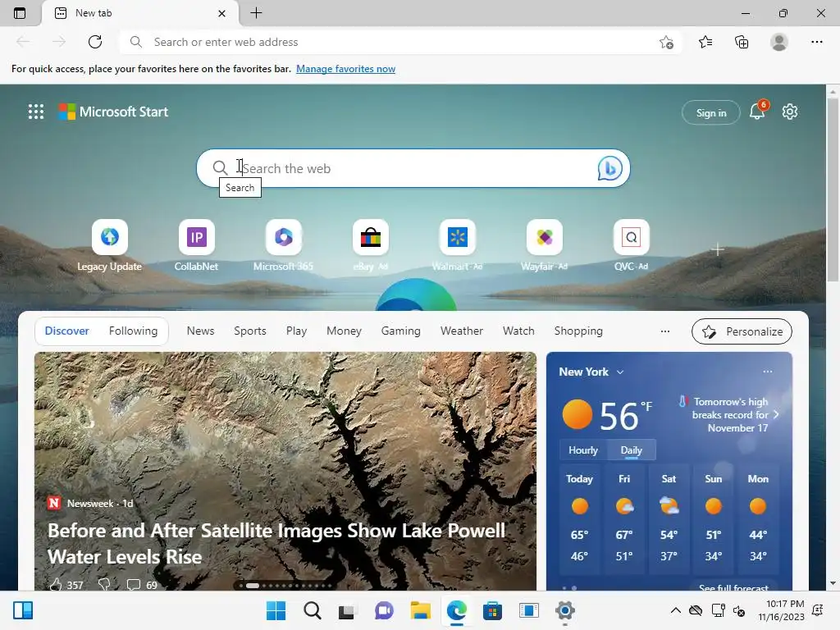
Task: Open the browser profile menu
Action: tap(779, 42)
